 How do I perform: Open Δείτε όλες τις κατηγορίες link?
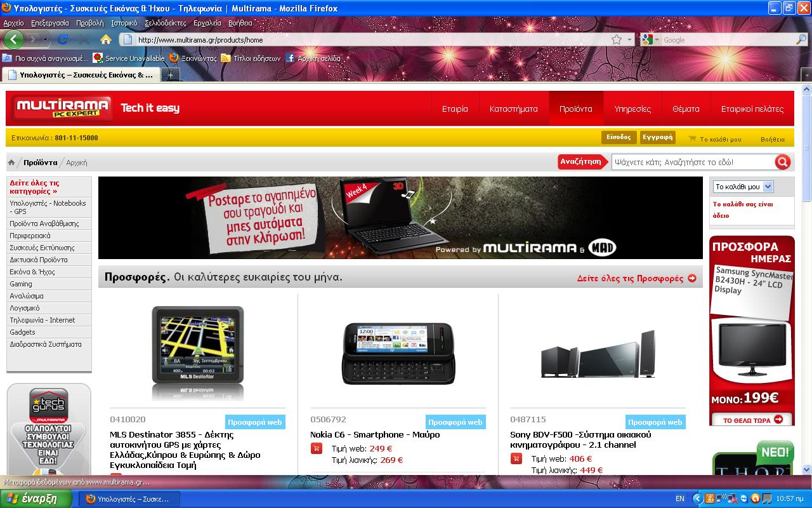35,187
